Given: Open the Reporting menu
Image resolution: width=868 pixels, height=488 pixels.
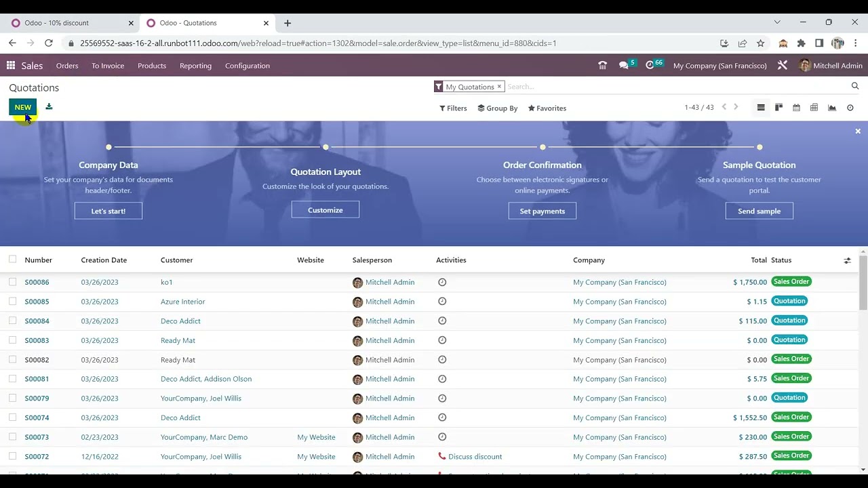Looking at the screenshot, I should [x=195, y=66].
